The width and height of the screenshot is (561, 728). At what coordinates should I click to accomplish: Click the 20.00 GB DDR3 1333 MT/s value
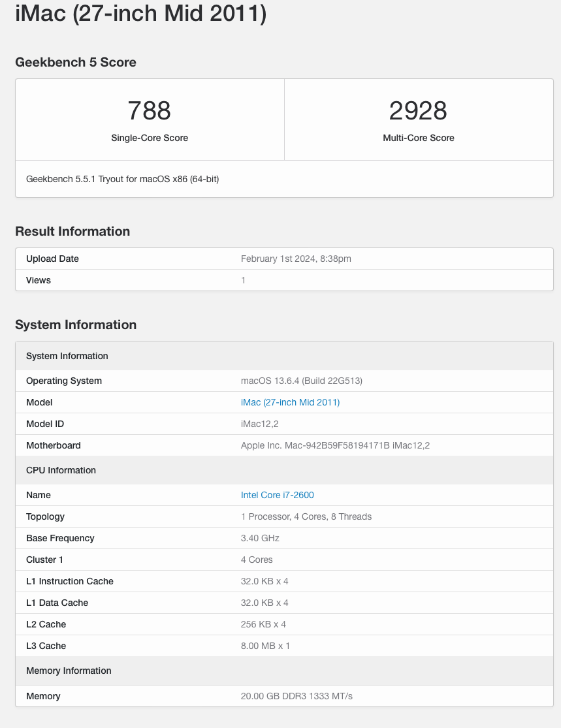click(297, 697)
